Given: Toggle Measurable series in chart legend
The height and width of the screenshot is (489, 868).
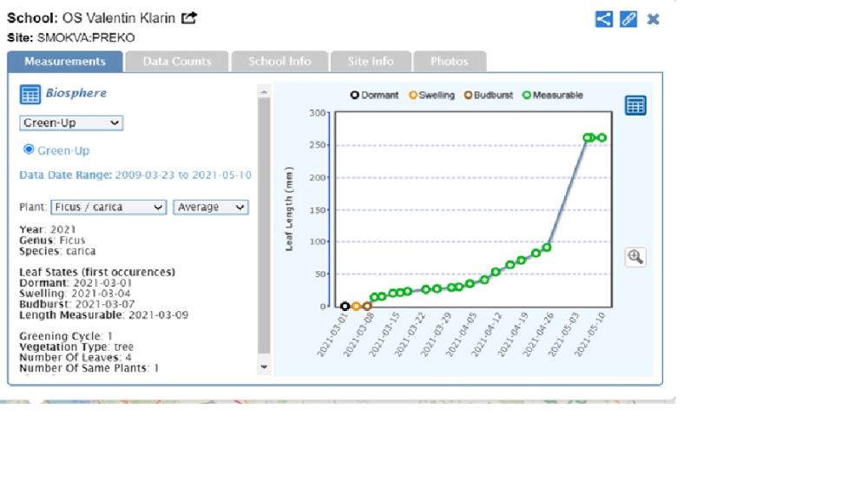Looking at the screenshot, I should [x=553, y=96].
